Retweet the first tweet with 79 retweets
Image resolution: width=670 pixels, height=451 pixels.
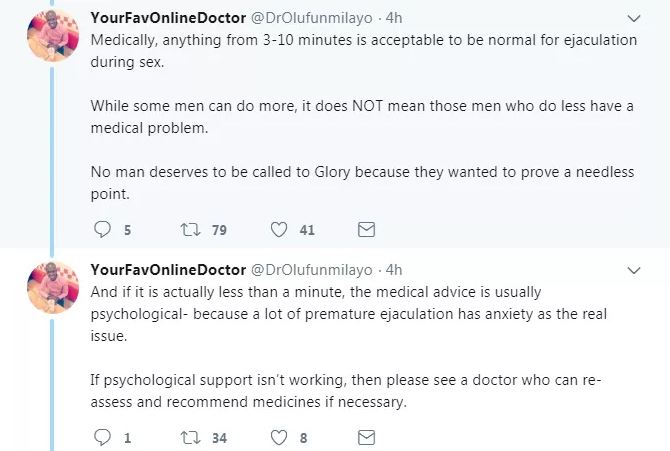(189, 230)
